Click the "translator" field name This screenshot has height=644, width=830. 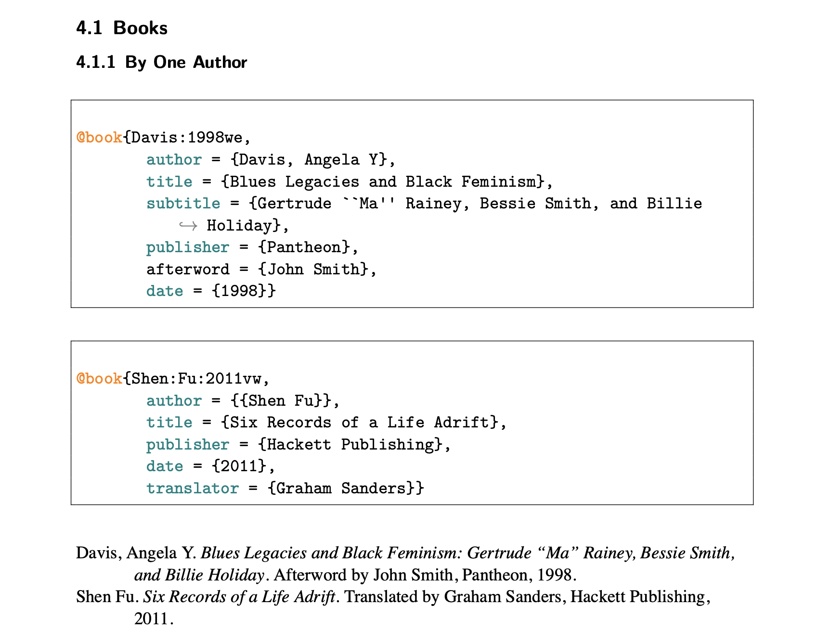[x=193, y=489]
